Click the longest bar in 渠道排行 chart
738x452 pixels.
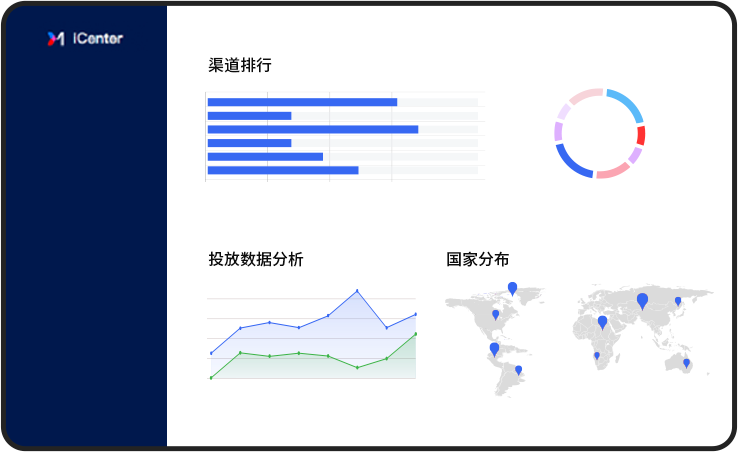tap(312, 129)
